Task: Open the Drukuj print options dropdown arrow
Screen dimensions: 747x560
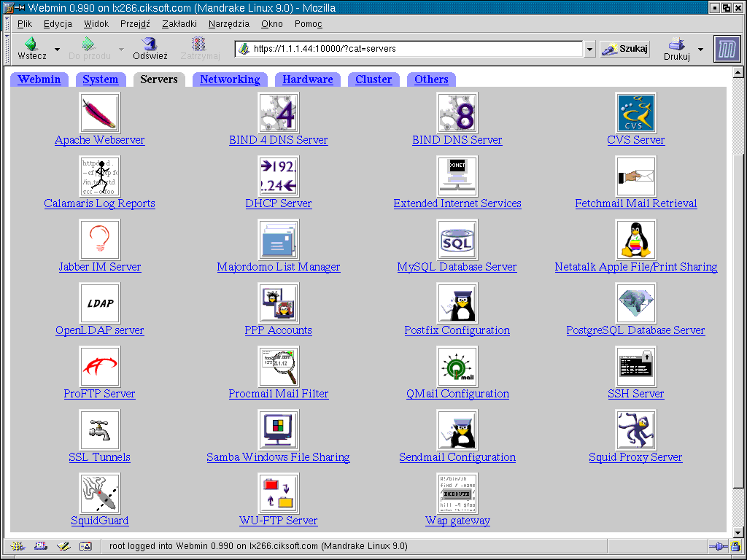Action: click(x=700, y=49)
